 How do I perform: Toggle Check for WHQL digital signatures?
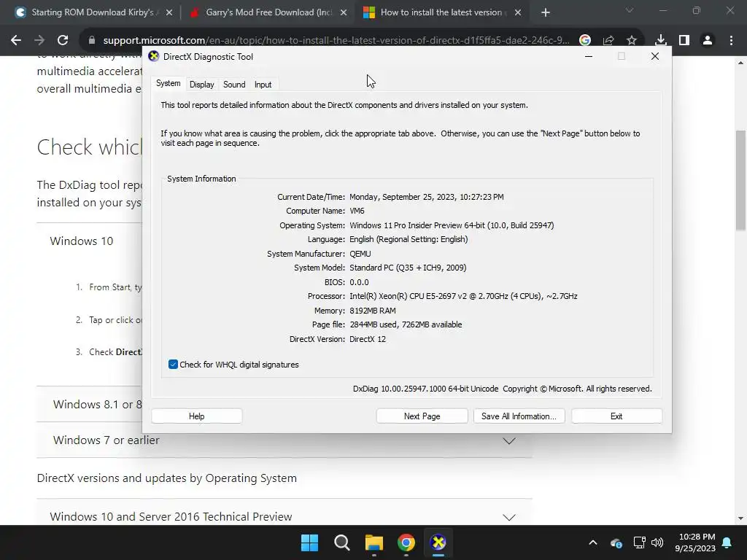(x=173, y=365)
